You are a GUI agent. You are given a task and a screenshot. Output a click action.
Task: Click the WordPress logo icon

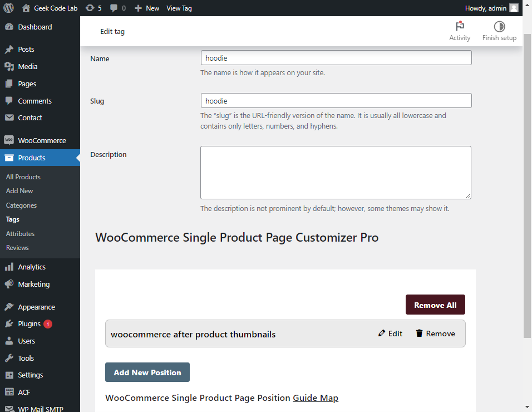(x=8, y=8)
